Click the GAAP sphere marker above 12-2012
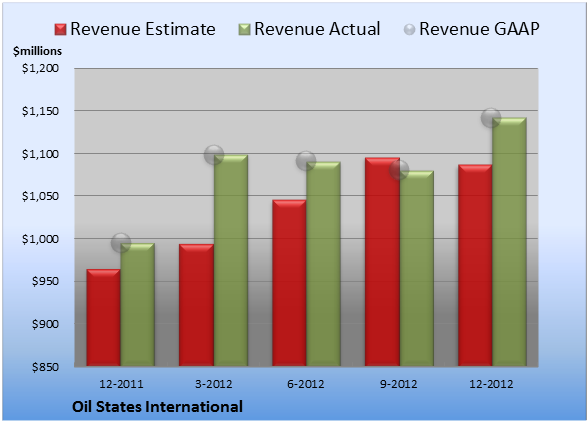This screenshot has width=588, height=422. tap(491, 117)
